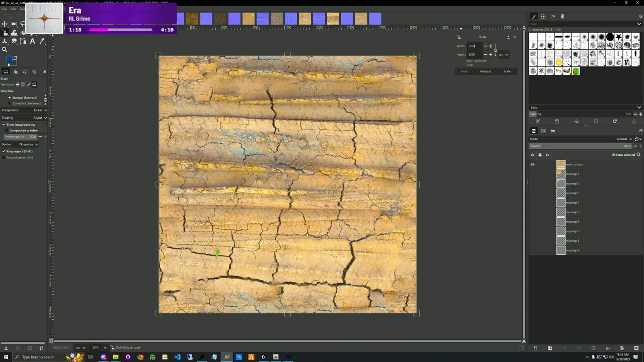Open the px unit dropdown in Scale dialog
Viewport: 644px width, 362px height.
pos(504,55)
